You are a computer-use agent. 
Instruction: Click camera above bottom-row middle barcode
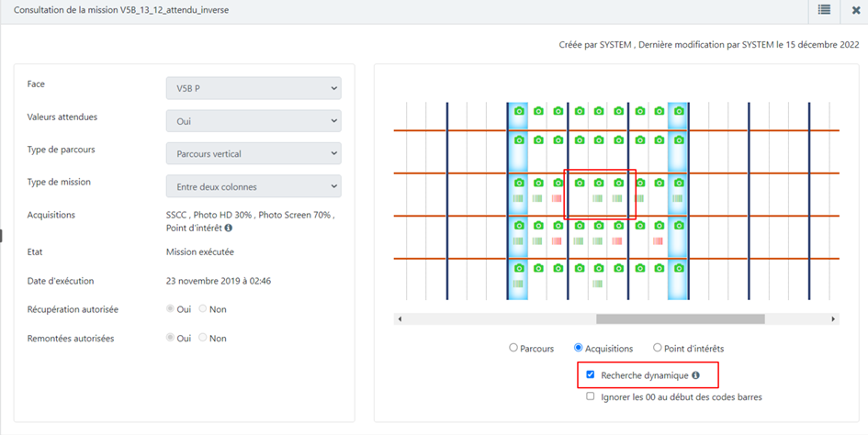[x=598, y=268]
